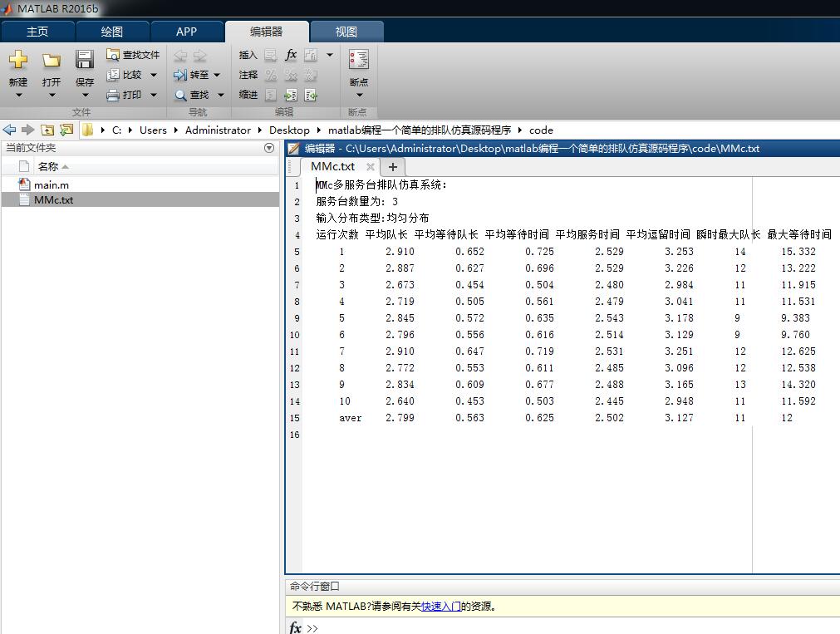Open the 转至 dropdown arrow
840x634 pixels.
point(217,75)
